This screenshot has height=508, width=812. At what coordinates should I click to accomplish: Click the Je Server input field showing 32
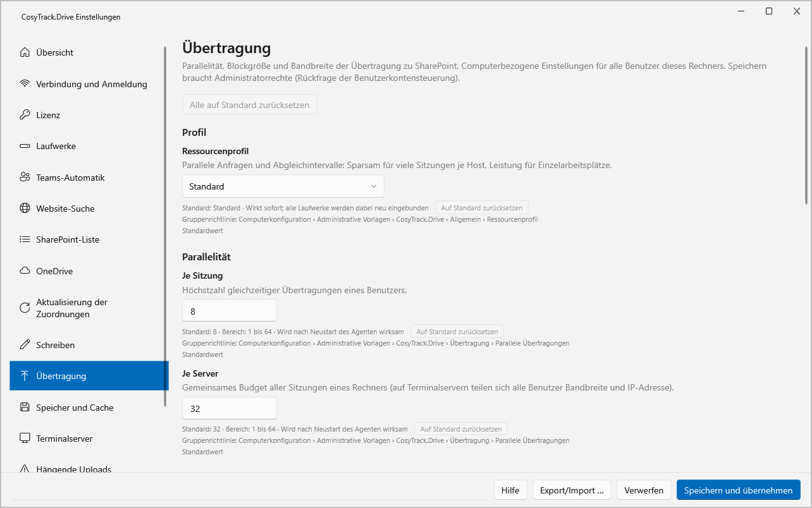click(x=230, y=409)
